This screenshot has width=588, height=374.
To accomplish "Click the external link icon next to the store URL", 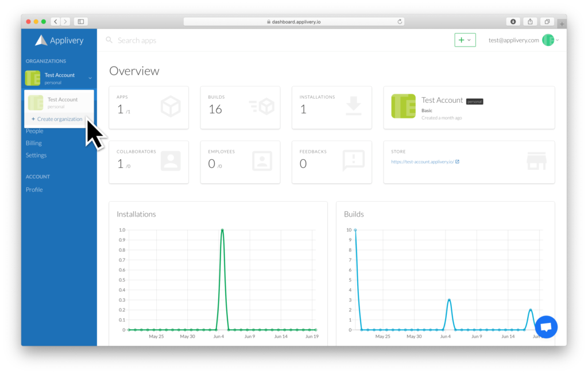I will [457, 161].
